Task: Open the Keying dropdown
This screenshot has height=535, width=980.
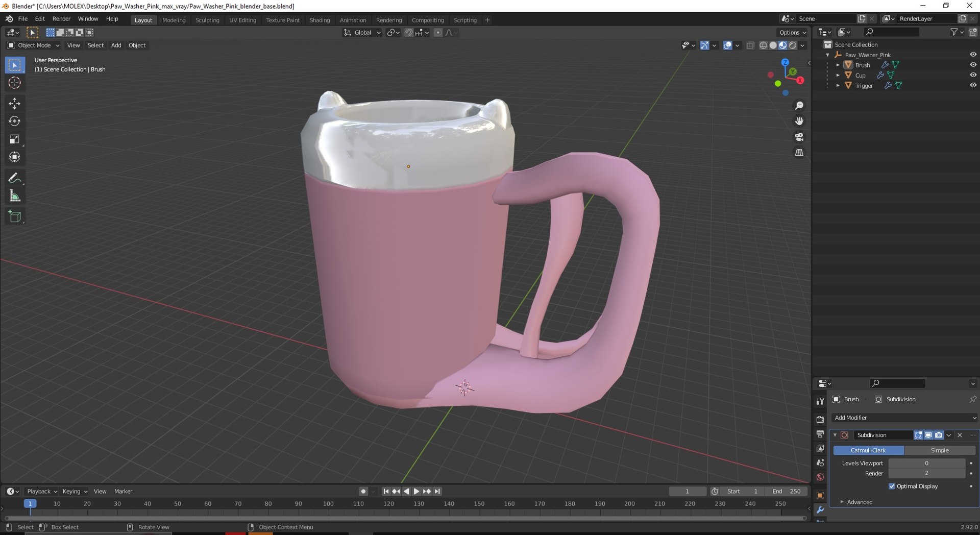Action: (75, 492)
